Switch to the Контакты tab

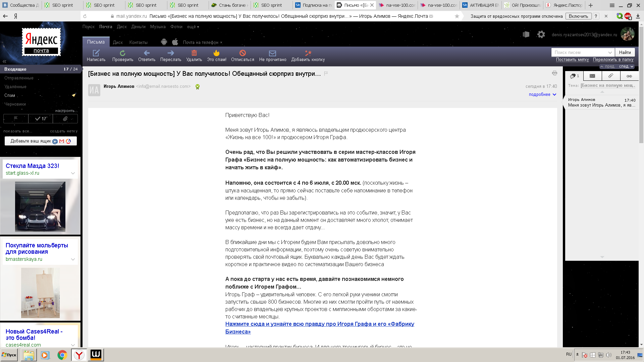click(138, 42)
